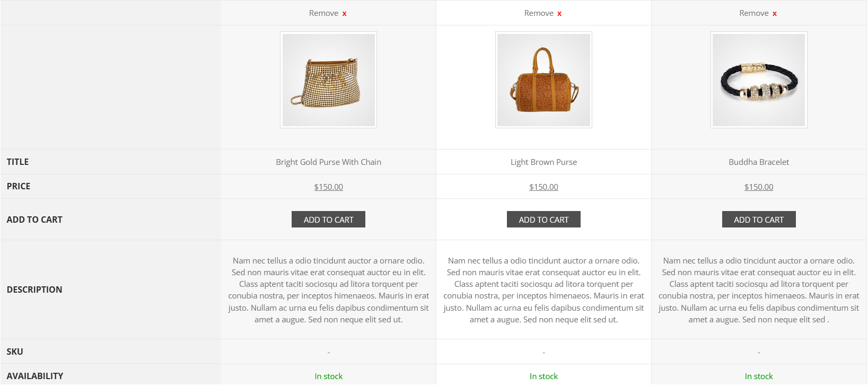Add the Buddha Bracelet to cart
Viewport: 868px width, 386px height.
click(758, 219)
